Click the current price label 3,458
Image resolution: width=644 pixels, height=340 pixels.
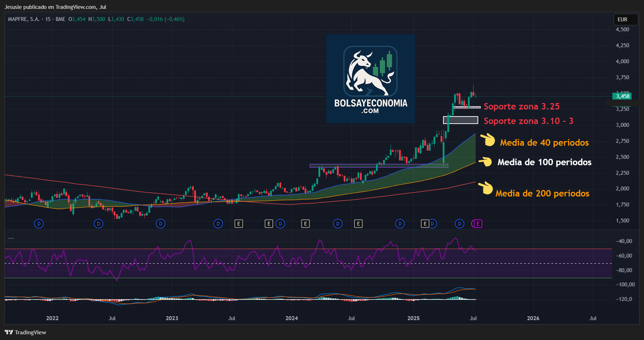[622, 96]
